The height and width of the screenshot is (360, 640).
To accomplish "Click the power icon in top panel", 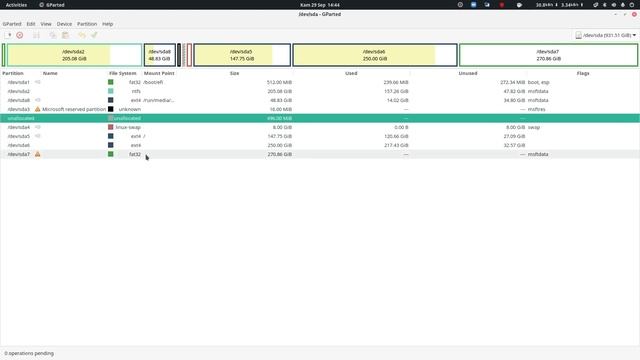I will pos(632,5).
